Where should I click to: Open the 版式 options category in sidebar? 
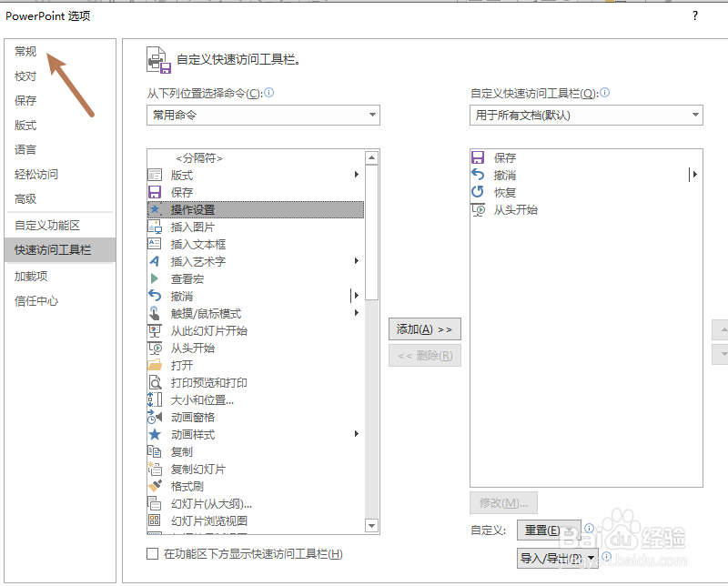(x=25, y=126)
